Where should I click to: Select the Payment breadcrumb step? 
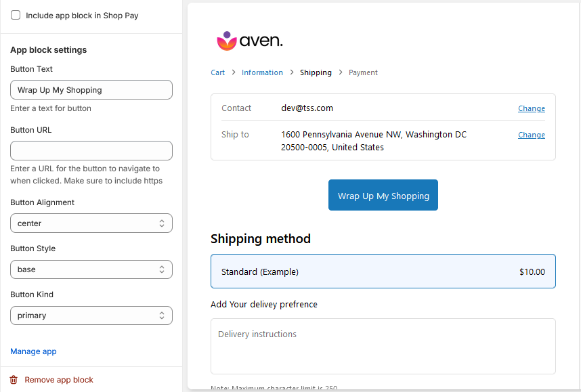coord(363,72)
